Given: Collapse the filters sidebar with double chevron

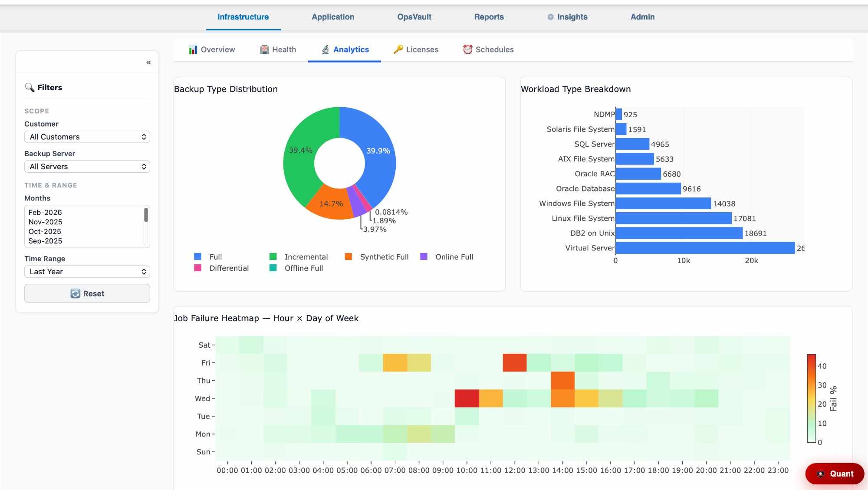Looking at the screenshot, I should coord(148,62).
